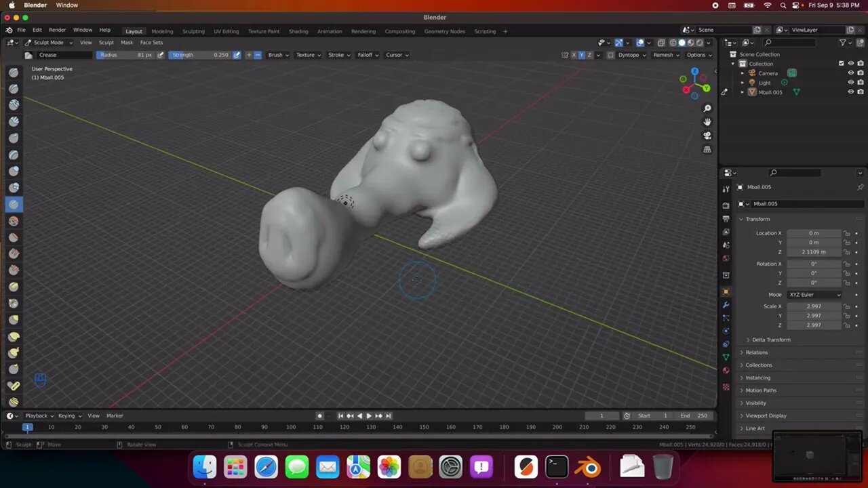The height and width of the screenshot is (488, 868).
Task: Open the Stroke dropdown
Action: click(339, 55)
